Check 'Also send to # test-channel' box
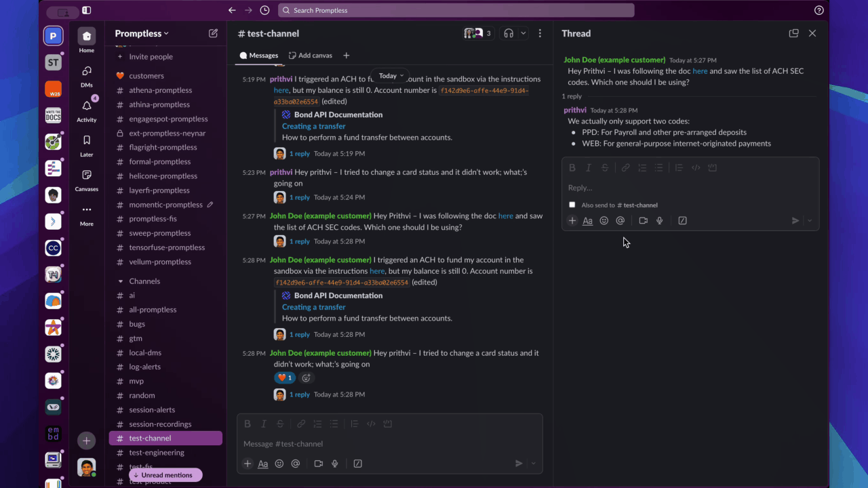Screen dimensions: 868x488 [572, 205]
